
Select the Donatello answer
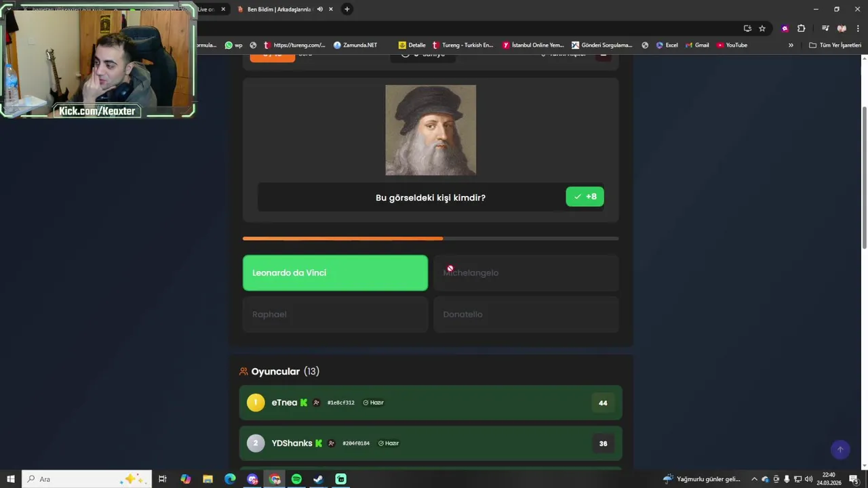click(526, 314)
